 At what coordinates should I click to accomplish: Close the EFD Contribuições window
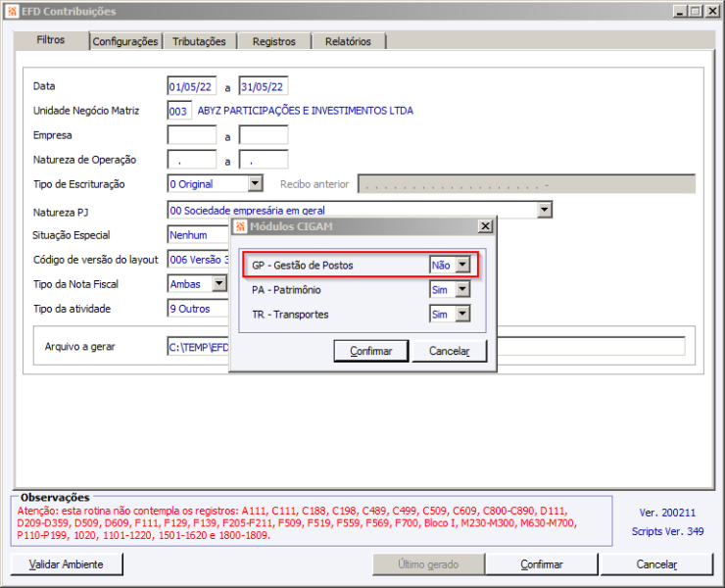click(x=712, y=11)
